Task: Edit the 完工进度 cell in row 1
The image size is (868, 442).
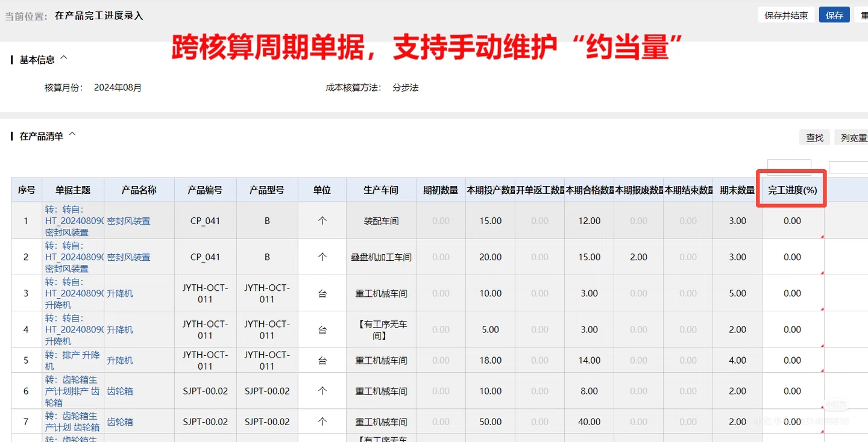Action: 793,221
